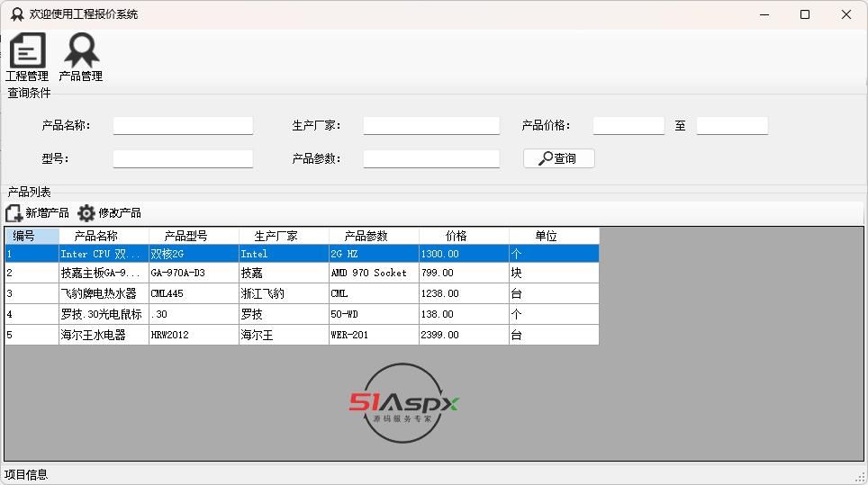Select parameter cell 2G HZ
This screenshot has width=868, height=485.
tap(374, 254)
